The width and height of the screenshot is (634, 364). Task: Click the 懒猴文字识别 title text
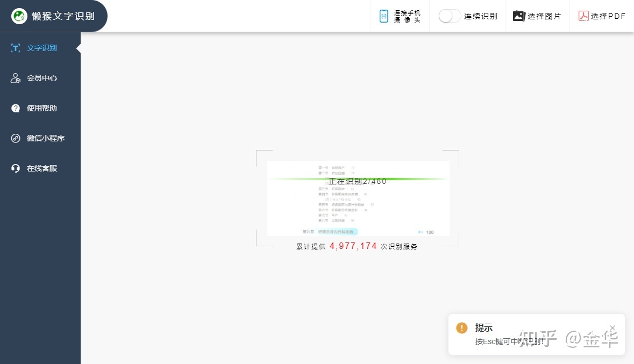(x=63, y=16)
